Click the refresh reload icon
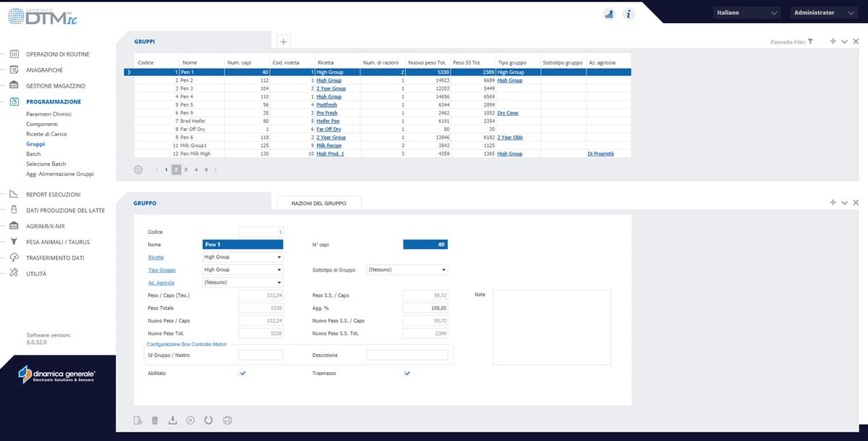868x441 pixels. coord(209,420)
